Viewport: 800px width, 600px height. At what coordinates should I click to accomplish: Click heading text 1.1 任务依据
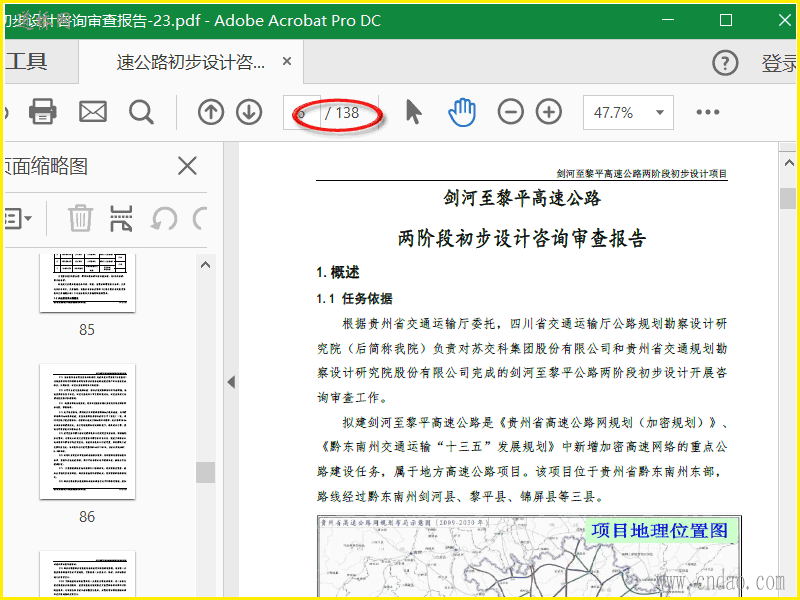tap(354, 298)
